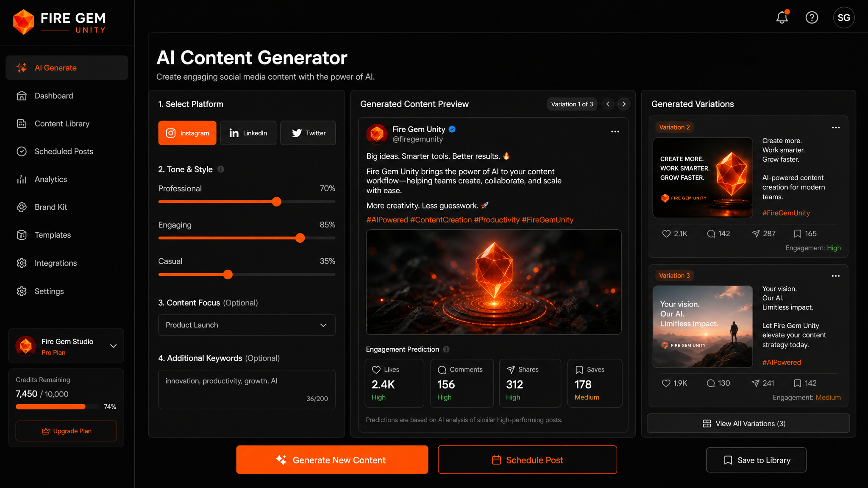Click the verified badge next to Fire Gem Unity
This screenshot has height=488, width=868.
pos(452,129)
